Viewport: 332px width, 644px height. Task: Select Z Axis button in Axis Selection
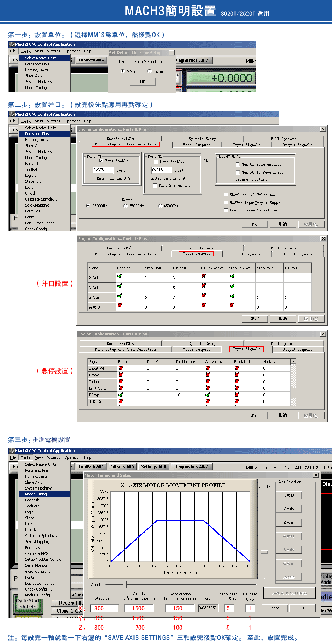pos(289,522)
